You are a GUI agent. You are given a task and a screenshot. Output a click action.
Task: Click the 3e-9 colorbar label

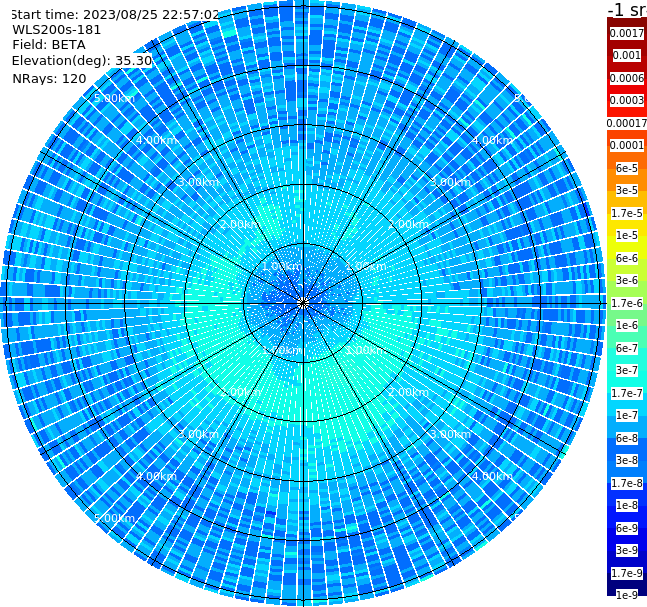click(x=627, y=550)
